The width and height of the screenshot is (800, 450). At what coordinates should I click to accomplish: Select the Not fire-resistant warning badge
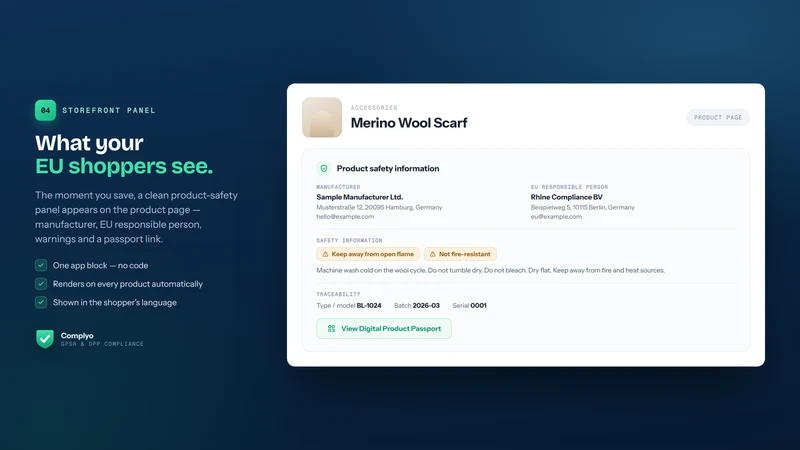pyautogui.click(x=460, y=254)
